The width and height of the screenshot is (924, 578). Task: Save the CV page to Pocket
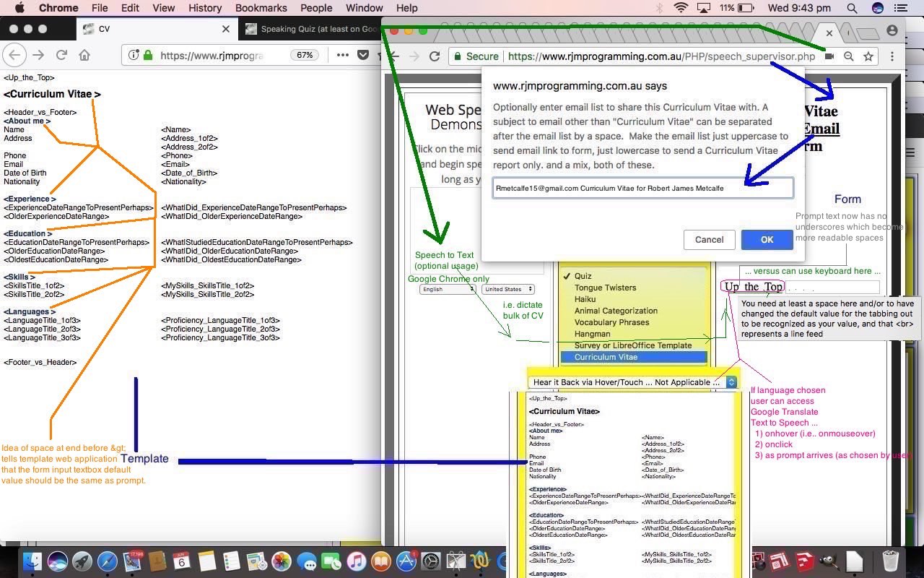click(363, 55)
